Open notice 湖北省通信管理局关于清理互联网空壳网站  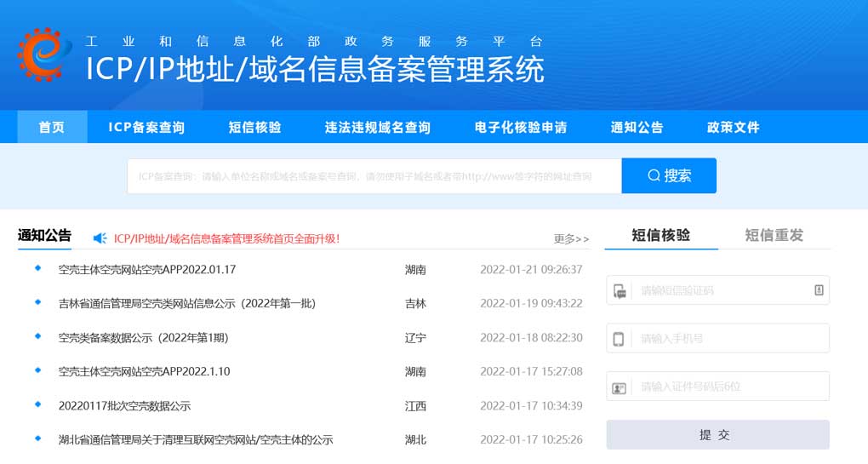[196, 439]
